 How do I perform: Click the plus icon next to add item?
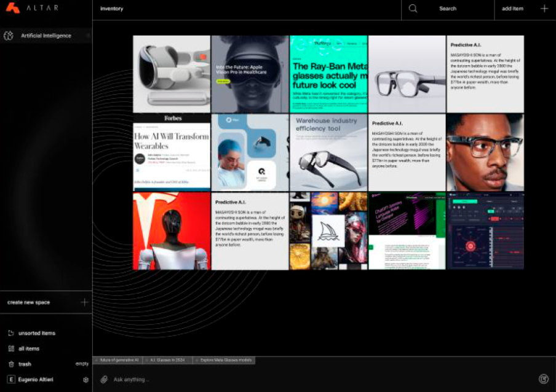click(x=544, y=9)
